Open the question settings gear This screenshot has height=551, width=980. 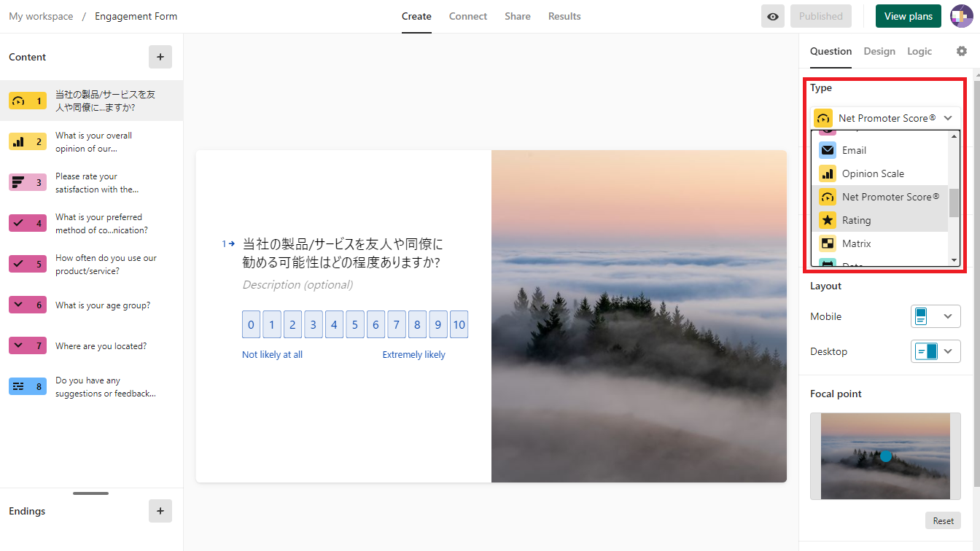962,51
